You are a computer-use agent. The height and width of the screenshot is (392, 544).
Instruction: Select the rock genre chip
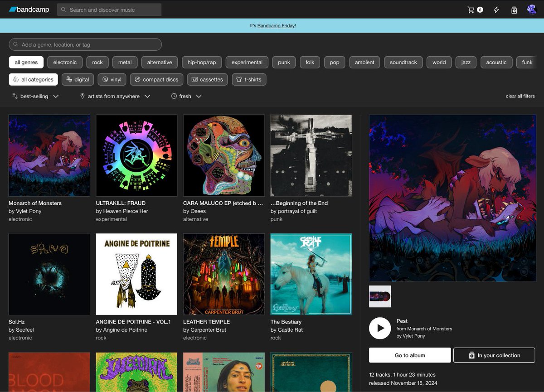click(97, 62)
